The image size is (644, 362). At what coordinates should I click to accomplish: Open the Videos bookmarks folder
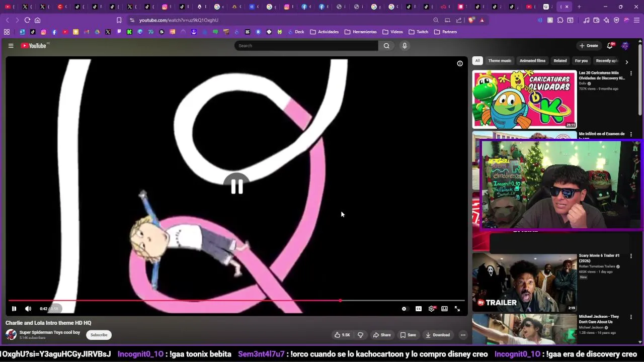point(393,32)
